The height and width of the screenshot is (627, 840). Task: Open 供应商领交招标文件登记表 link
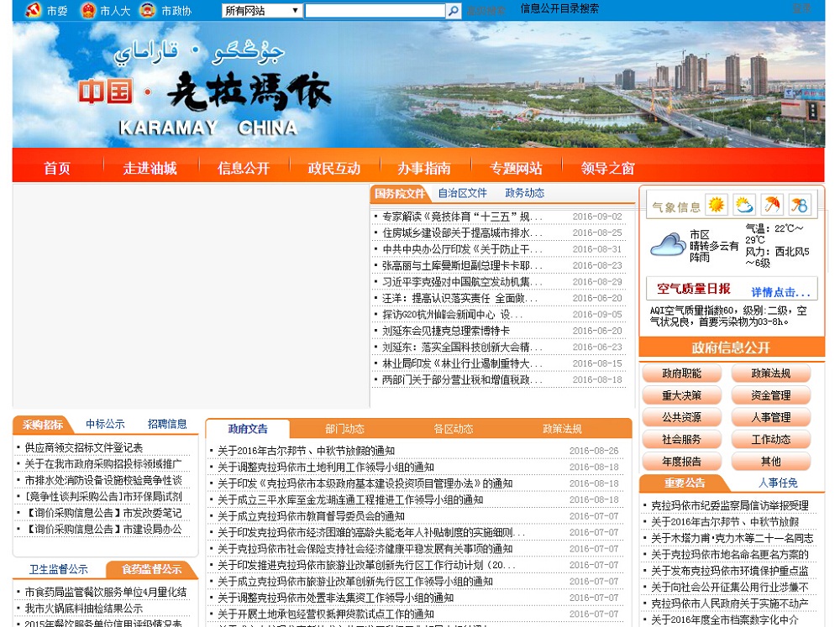click(x=83, y=447)
